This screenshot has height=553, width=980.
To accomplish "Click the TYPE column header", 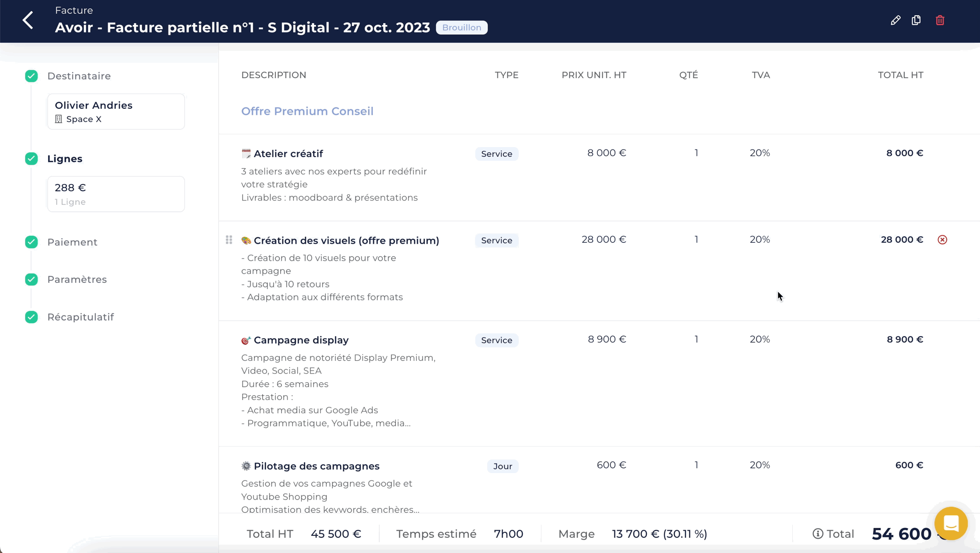I will (507, 75).
